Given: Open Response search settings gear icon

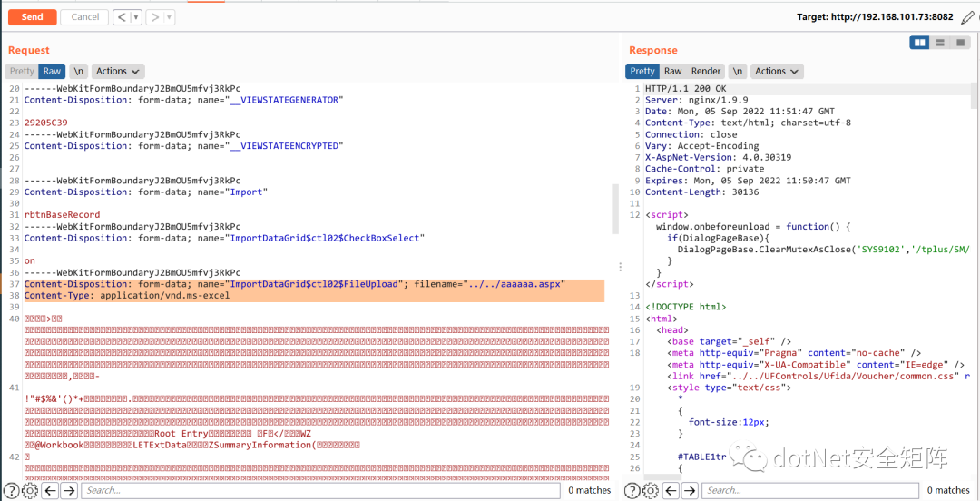Looking at the screenshot, I should 651,490.
